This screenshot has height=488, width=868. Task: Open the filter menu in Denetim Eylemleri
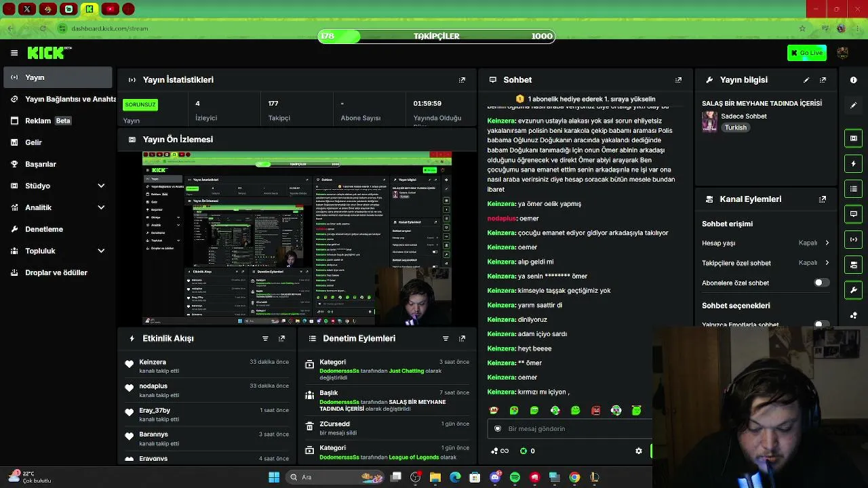tap(446, 338)
